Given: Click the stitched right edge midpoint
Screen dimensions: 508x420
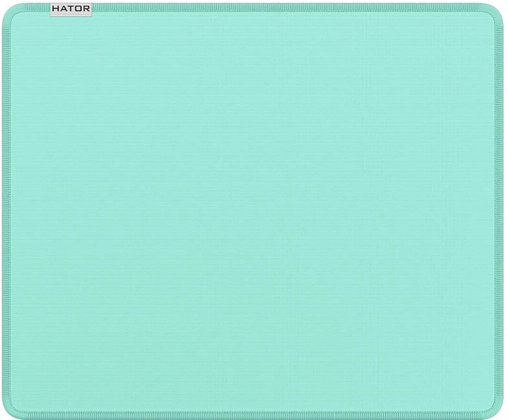Looking at the screenshot, I should pos(504,212).
